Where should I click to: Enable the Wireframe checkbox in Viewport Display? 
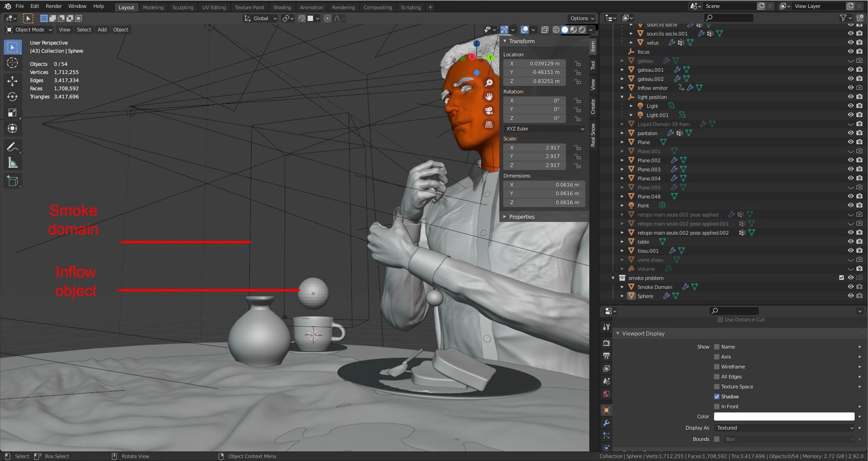pos(717,367)
